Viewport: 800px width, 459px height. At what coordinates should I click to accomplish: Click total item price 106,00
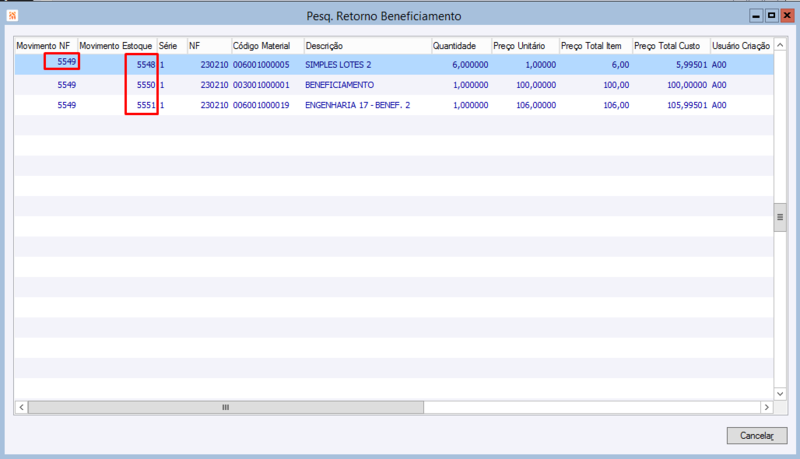(x=616, y=105)
